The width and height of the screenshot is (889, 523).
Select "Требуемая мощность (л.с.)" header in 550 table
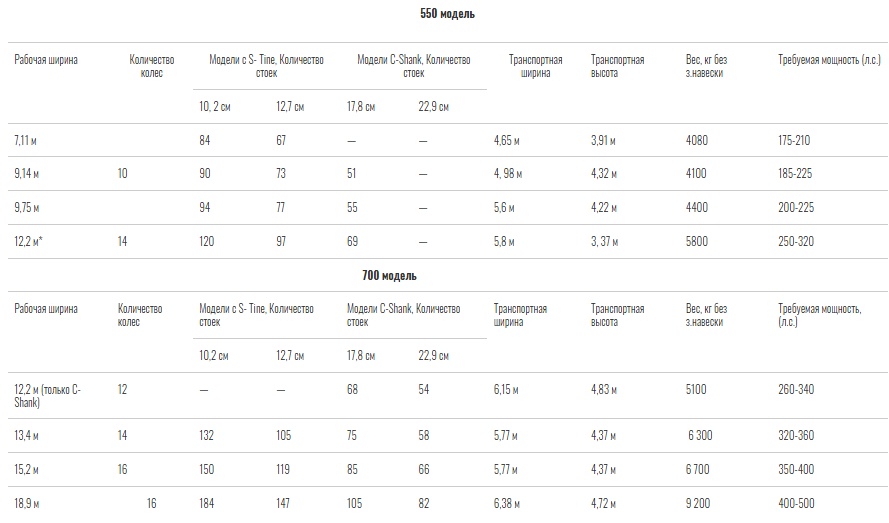click(829, 60)
